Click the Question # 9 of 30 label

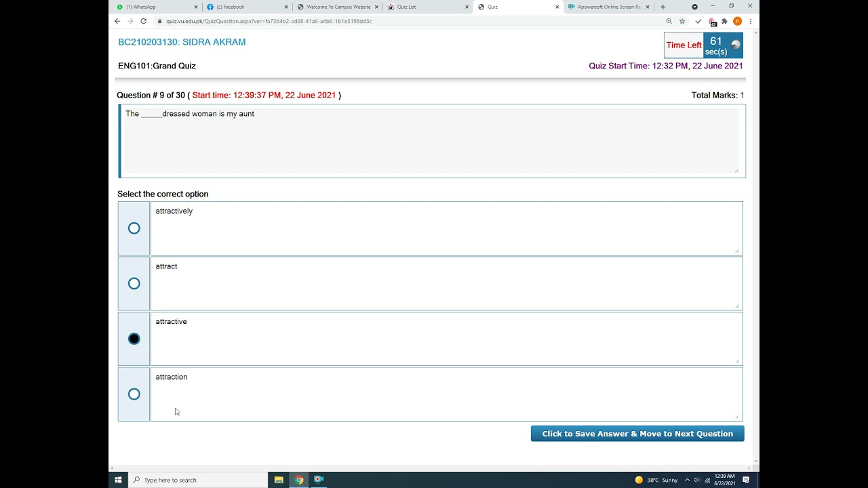coord(151,95)
